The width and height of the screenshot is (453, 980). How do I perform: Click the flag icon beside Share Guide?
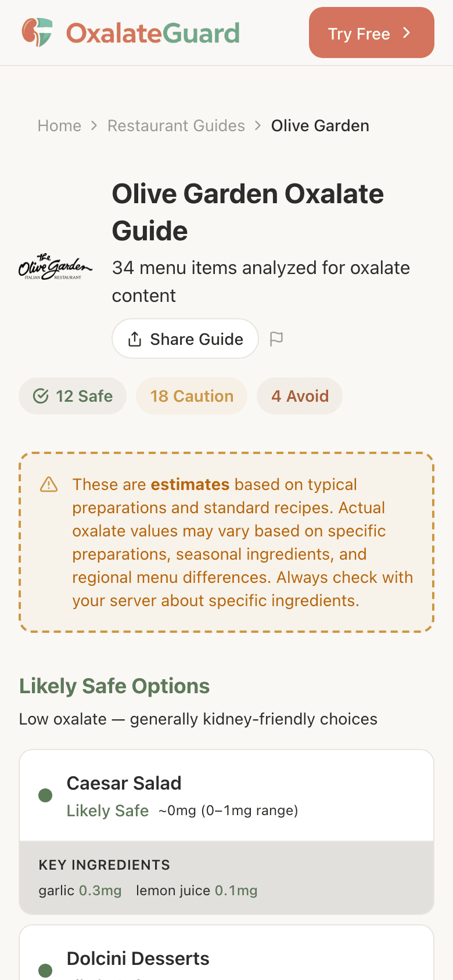277,338
